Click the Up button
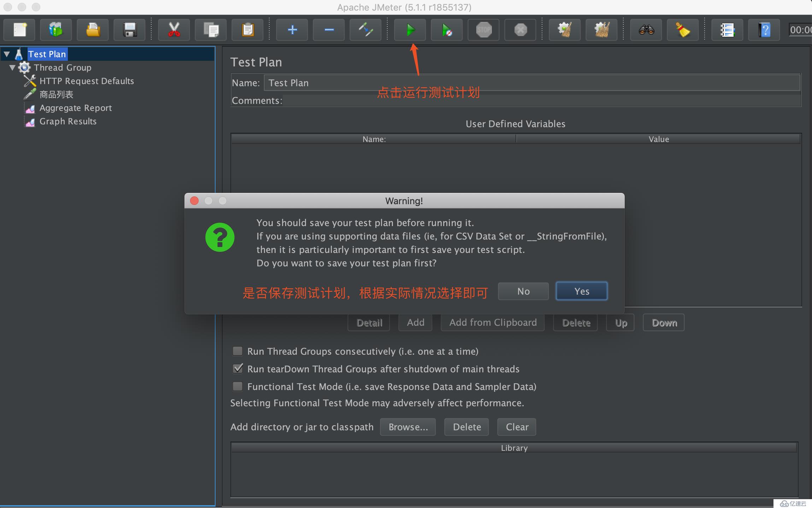Viewport: 812px width, 508px height. tap(620, 323)
